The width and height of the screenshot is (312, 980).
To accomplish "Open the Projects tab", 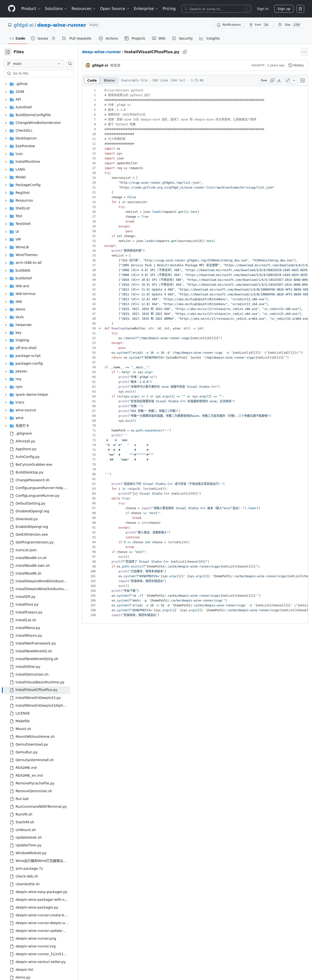I will tap(135, 38).
